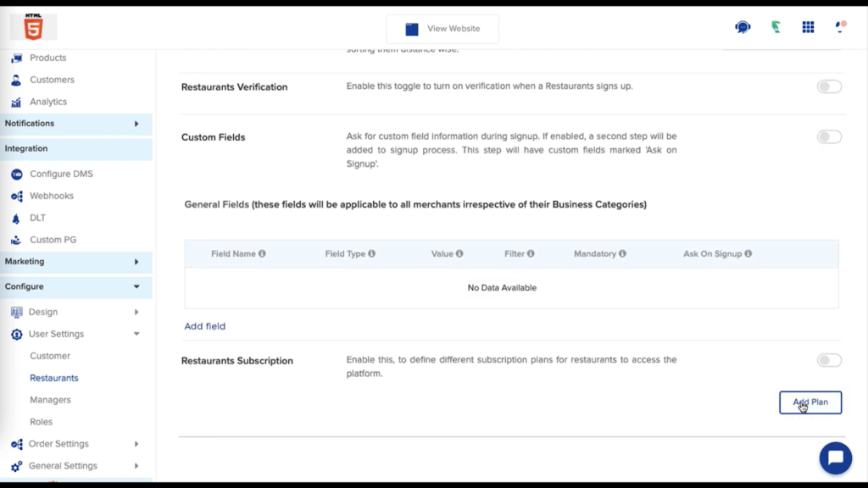Expand the Order Settings submenu arrow
Screen dimensions: 868x488
click(136, 444)
